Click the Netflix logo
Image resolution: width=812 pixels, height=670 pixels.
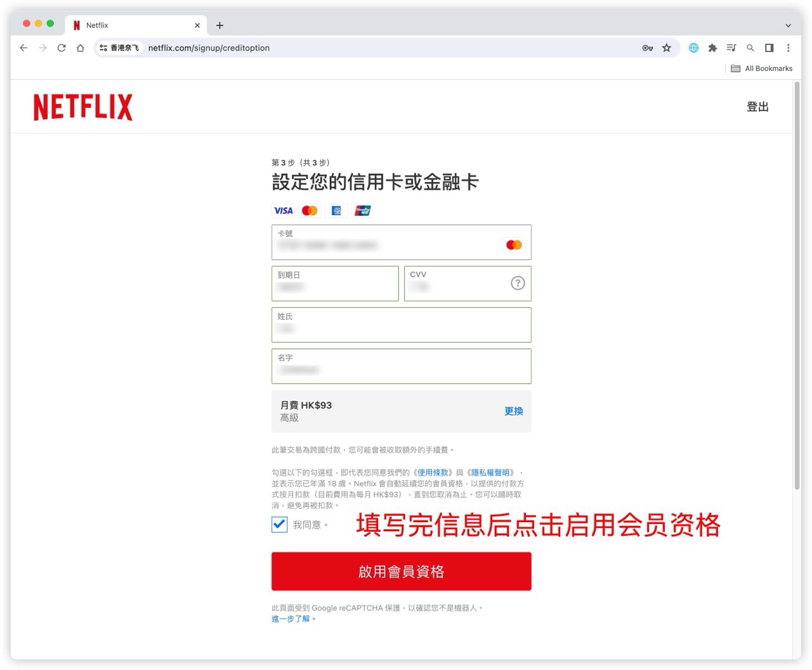pos(83,107)
